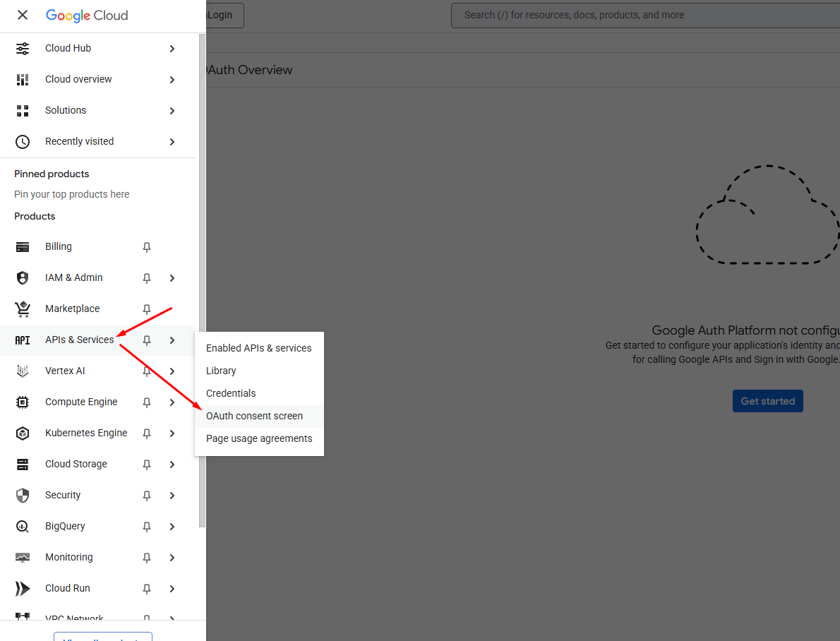The image size is (840, 641).
Task: Pin Cloud Run to top products
Action: pos(147,589)
